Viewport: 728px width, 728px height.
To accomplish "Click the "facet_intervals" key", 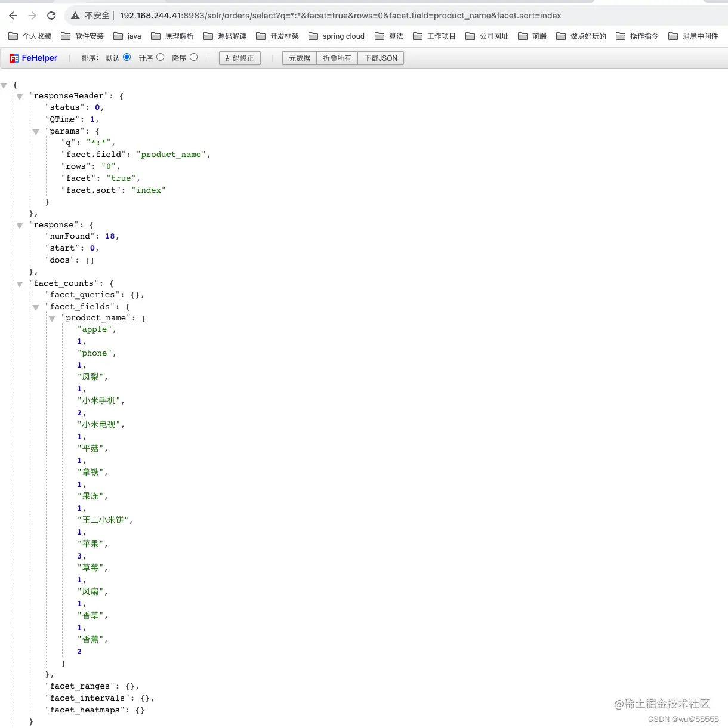I will click(x=88, y=698).
